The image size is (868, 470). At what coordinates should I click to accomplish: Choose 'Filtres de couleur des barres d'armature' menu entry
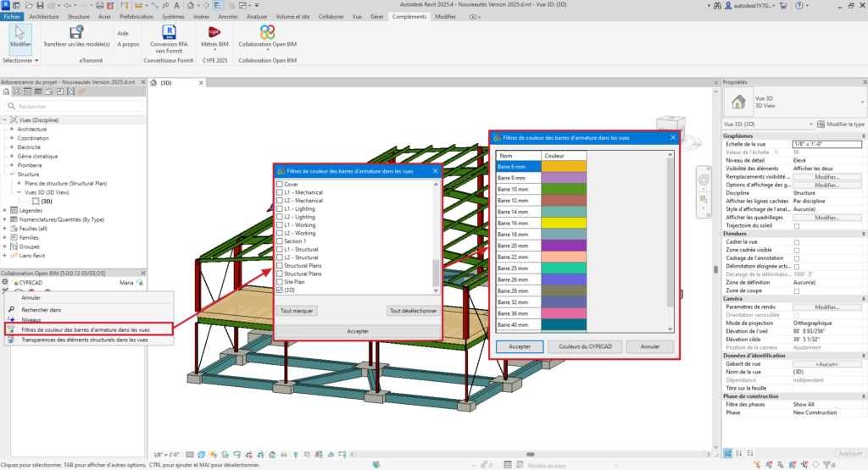point(89,329)
